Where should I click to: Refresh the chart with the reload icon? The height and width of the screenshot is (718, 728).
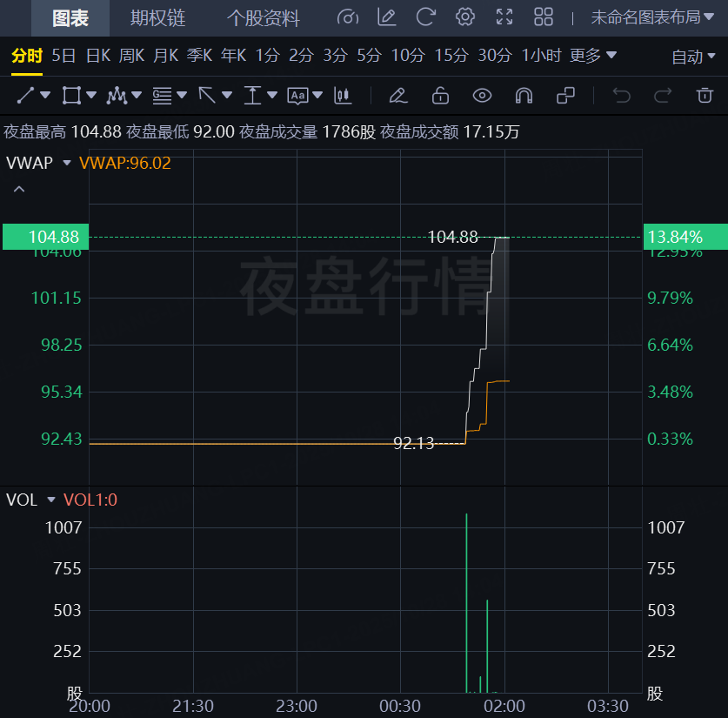pos(425,17)
